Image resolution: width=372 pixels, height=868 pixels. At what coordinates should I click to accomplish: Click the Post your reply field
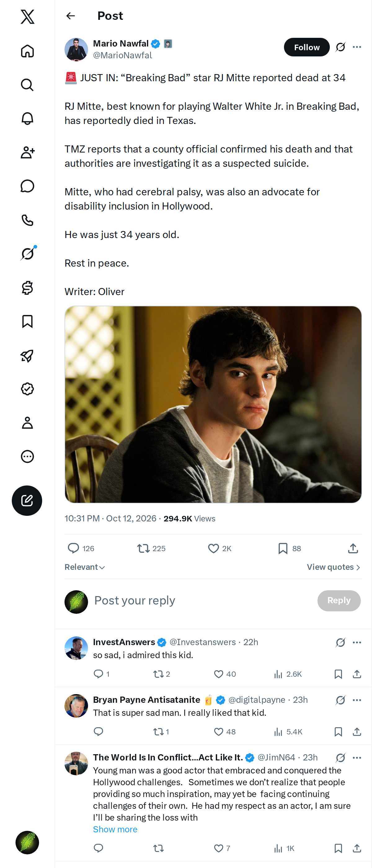202,600
